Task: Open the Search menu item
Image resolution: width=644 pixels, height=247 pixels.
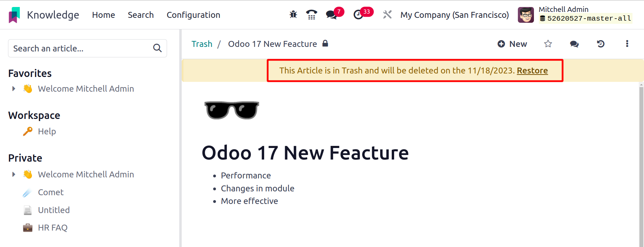Action: click(x=140, y=15)
